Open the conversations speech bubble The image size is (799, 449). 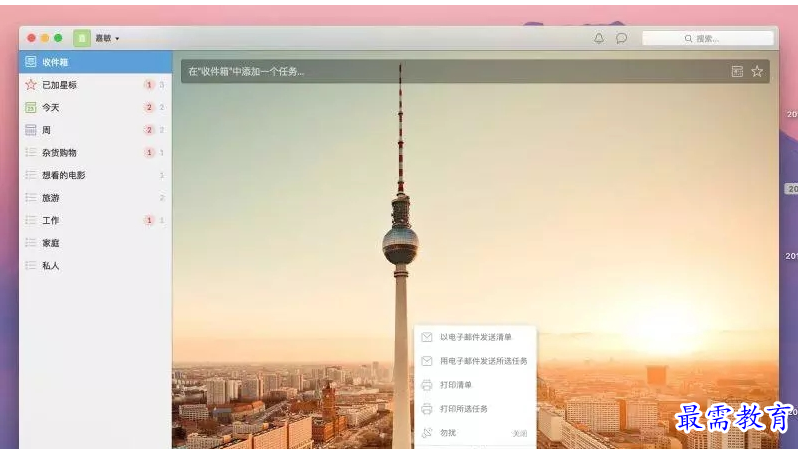(x=621, y=38)
